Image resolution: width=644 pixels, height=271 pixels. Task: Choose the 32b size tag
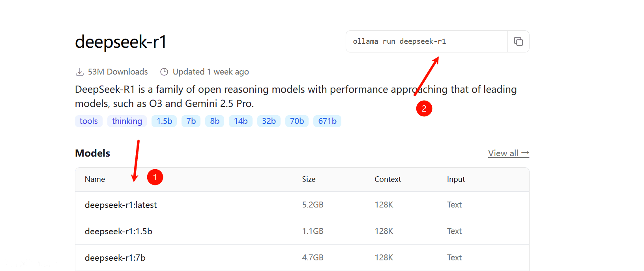pyautogui.click(x=269, y=121)
